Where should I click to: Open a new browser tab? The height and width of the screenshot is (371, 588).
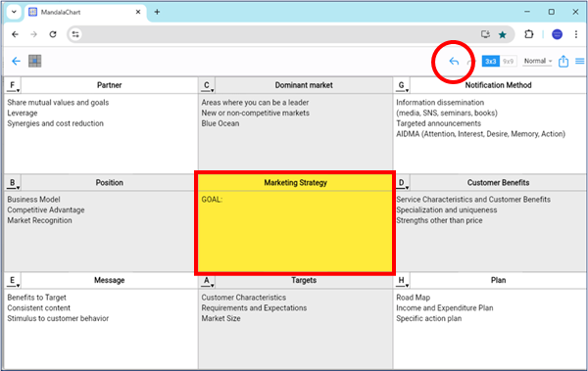tap(157, 12)
